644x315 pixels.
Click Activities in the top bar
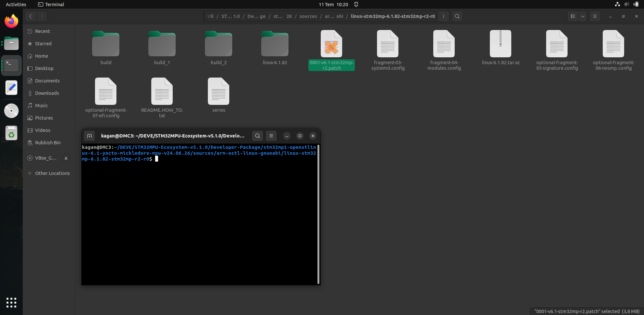[16, 4]
